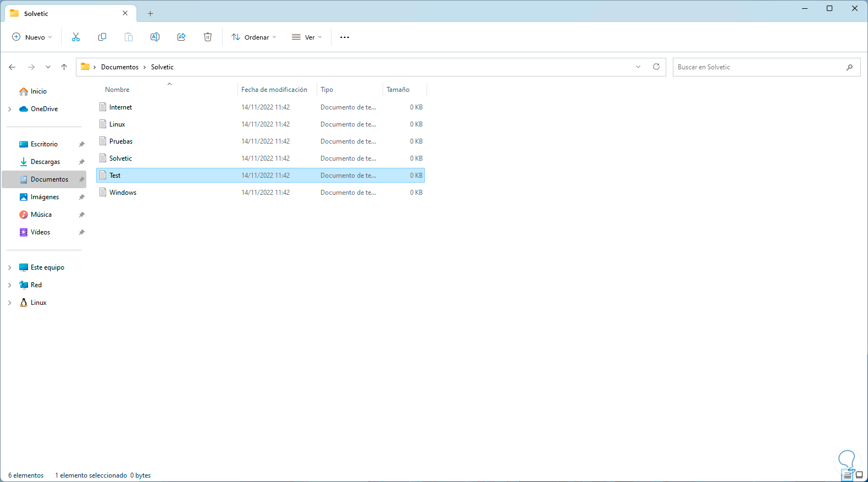Go up one folder level arrow
Image resolution: width=868 pixels, height=482 pixels.
(64, 67)
